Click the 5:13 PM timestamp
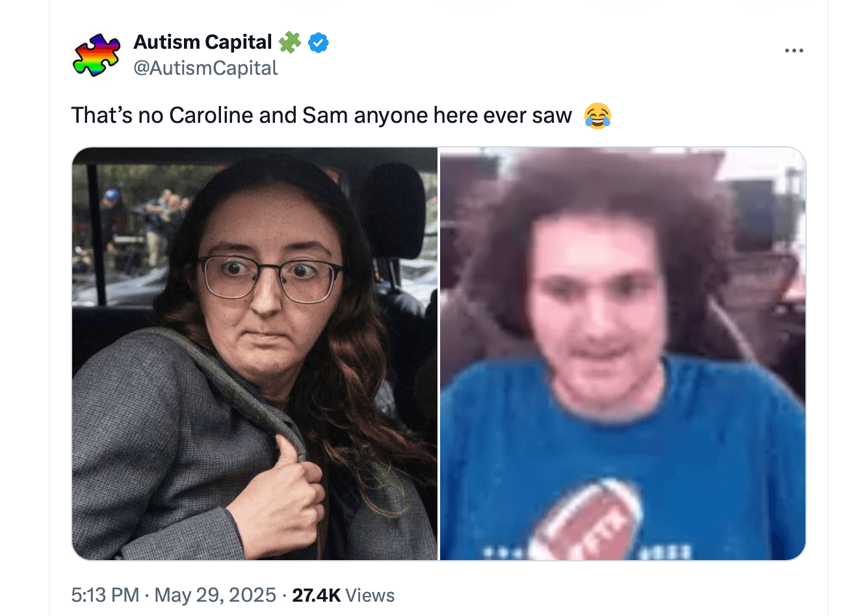This screenshot has height=616, width=849. pyautogui.click(x=105, y=595)
